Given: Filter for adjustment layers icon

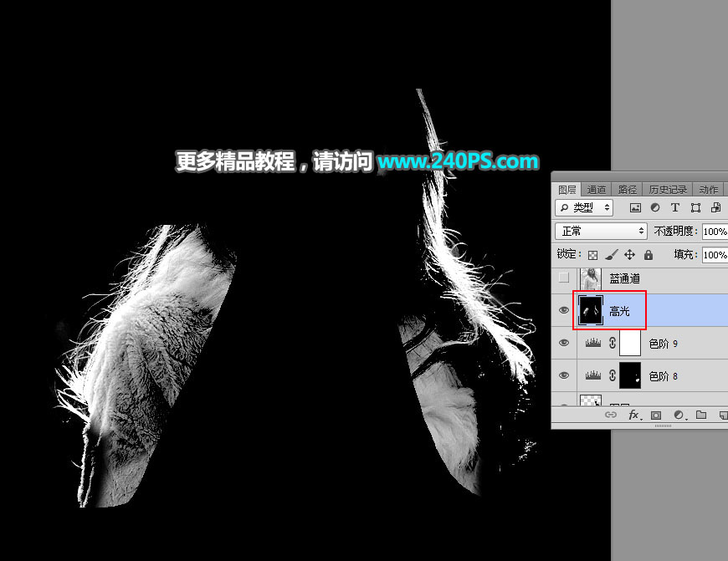Looking at the screenshot, I should [655, 208].
